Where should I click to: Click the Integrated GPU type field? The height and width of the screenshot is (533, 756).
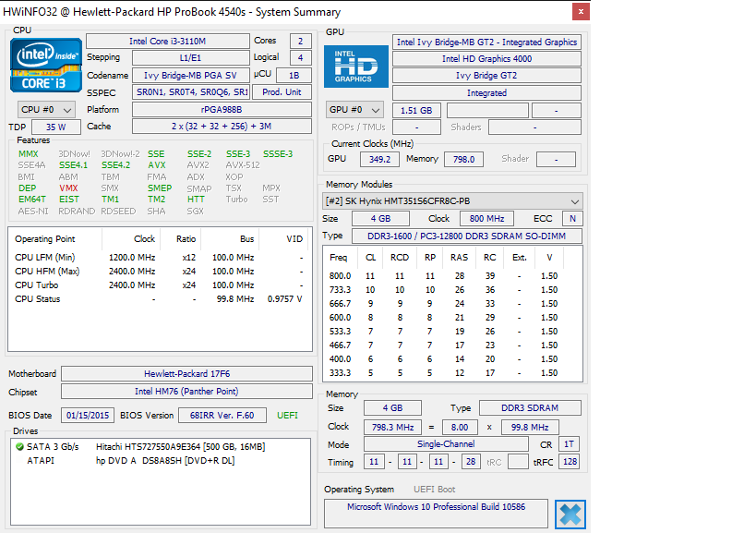(x=487, y=93)
